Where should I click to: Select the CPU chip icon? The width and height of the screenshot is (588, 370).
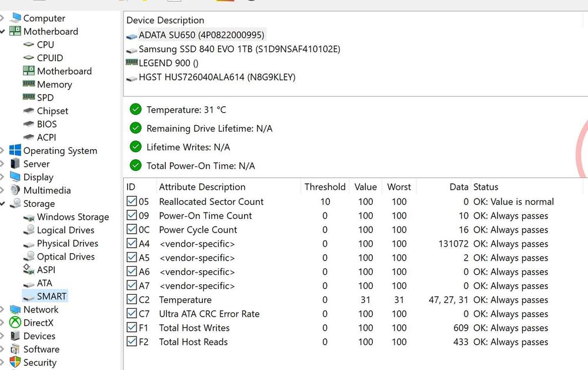[29, 44]
